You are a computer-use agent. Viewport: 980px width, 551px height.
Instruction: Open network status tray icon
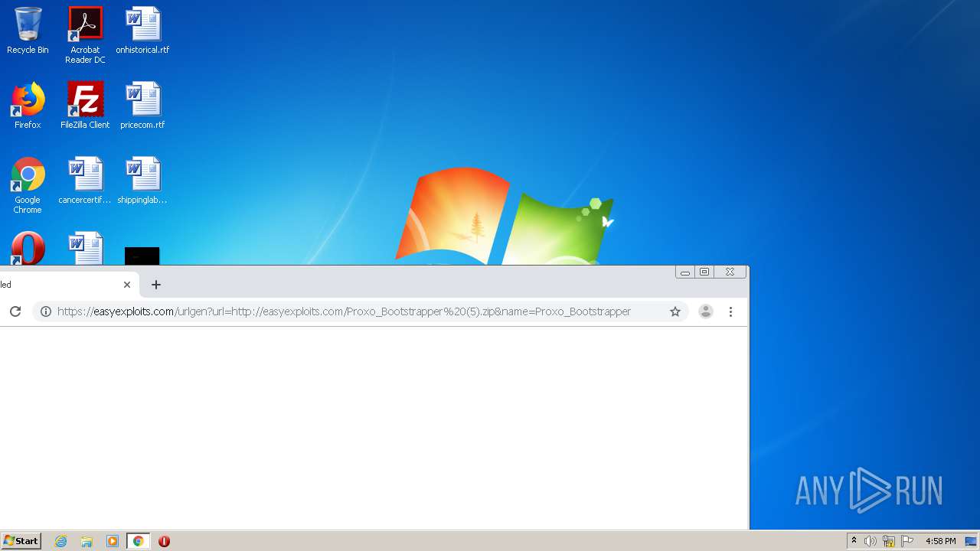[x=889, y=541]
